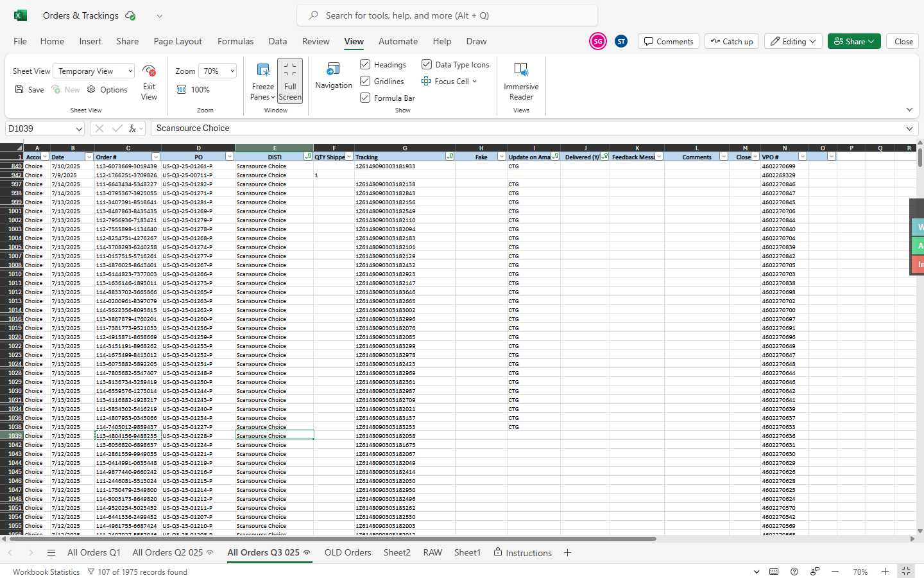Open the All Orders Q1 sheet
This screenshot has width=924, height=578.
pyautogui.click(x=94, y=553)
